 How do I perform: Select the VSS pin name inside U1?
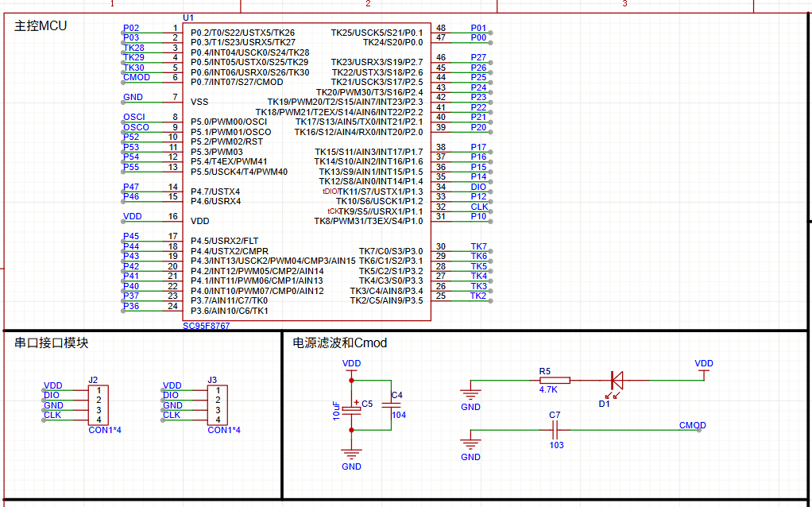[199, 102]
